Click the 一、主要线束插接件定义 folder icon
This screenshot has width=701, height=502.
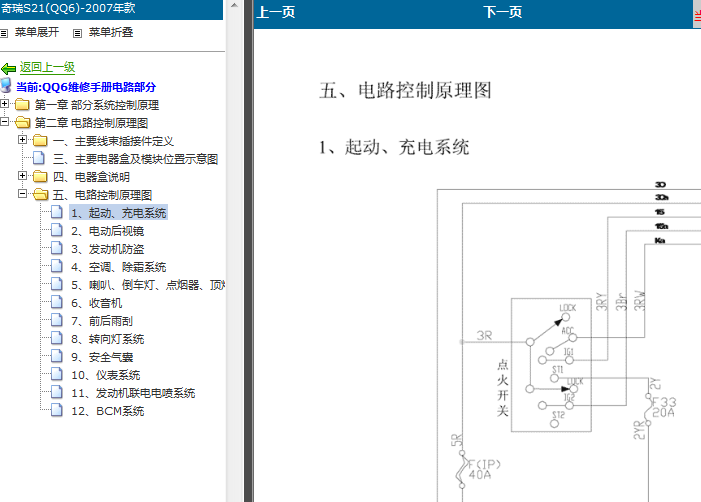[x=40, y=141]
